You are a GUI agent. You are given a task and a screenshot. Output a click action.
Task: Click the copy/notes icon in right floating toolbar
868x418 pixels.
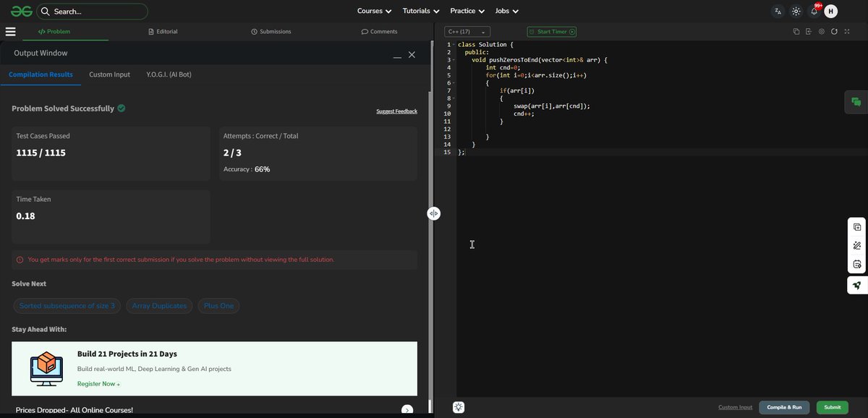pyautogui.click(x=857, y=227)
